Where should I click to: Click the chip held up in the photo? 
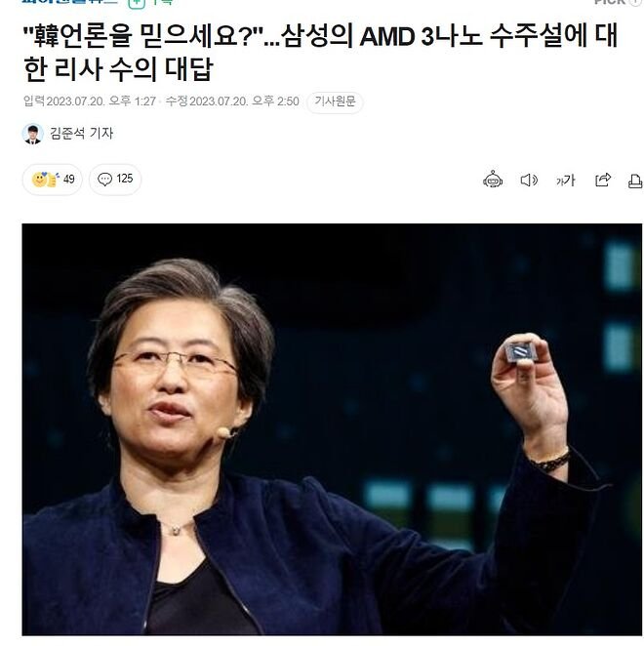click(519, 352)
